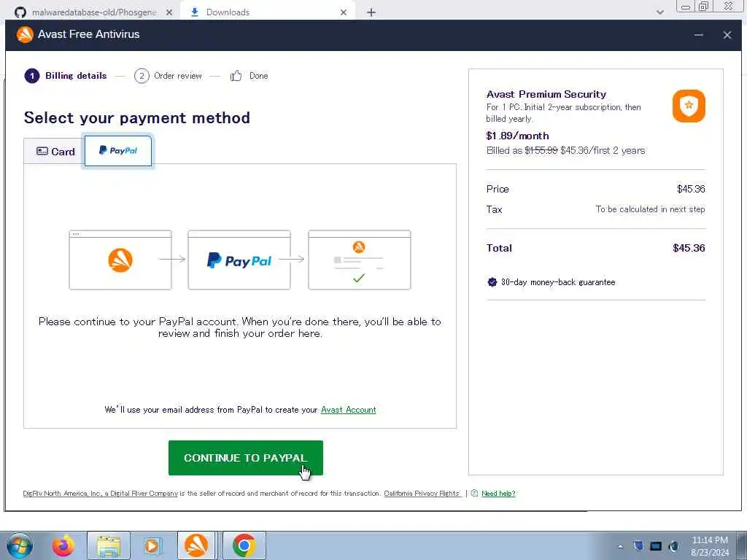Show hidden system tray icons

click(x=620, y=546)
